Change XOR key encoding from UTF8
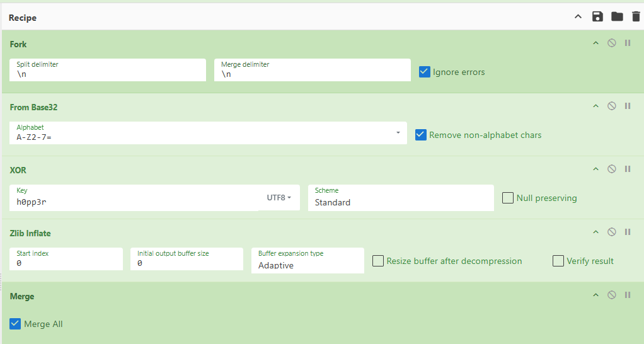The width and height of the screenshot is (644, 344). pos(279,198)
